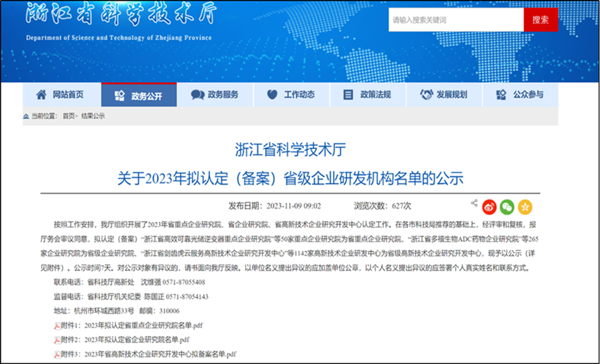The image size is (600, 364).
Task: Click the PDF icon before 附件3
Action: [56, 354]
